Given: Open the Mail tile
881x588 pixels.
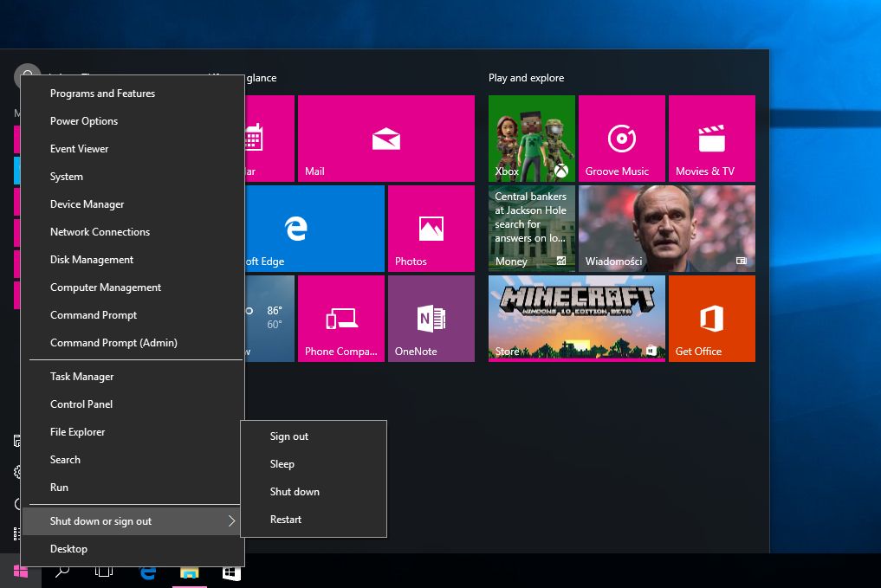Looking at the screenshot, I should tap(385, 138).
